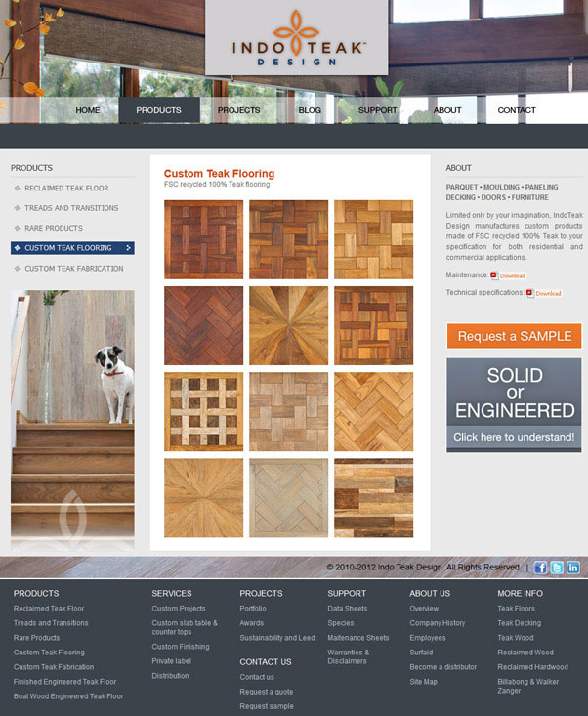The height and width of the screenshot is (716, 588).
Task: Click the Indo Teak Design logo
Action: [297, 38]
